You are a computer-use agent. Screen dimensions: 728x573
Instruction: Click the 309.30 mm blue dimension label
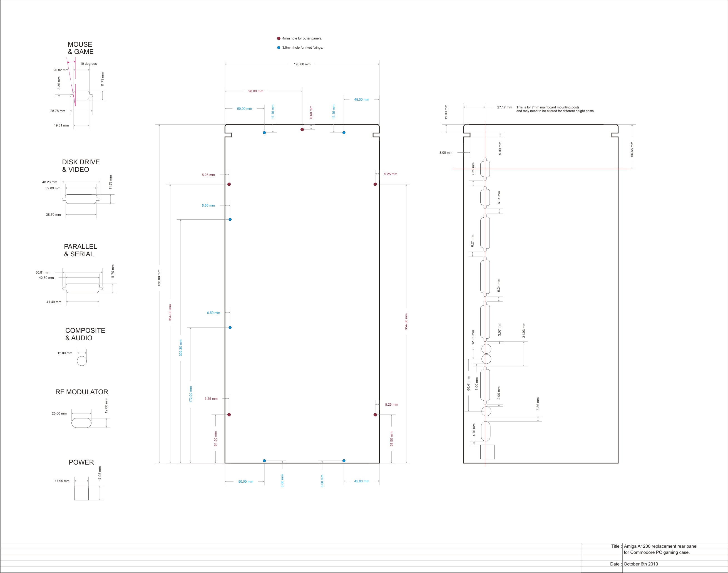point(181,348)
